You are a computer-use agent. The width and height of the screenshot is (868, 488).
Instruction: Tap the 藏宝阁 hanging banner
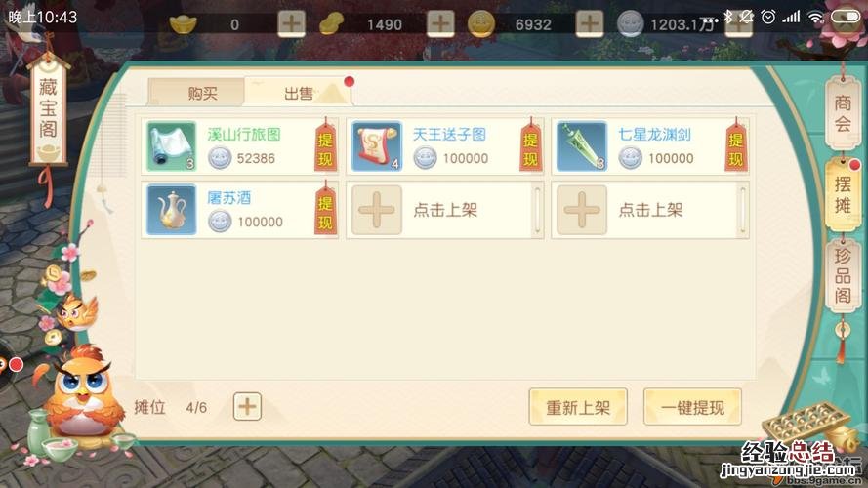pos(48,108)
